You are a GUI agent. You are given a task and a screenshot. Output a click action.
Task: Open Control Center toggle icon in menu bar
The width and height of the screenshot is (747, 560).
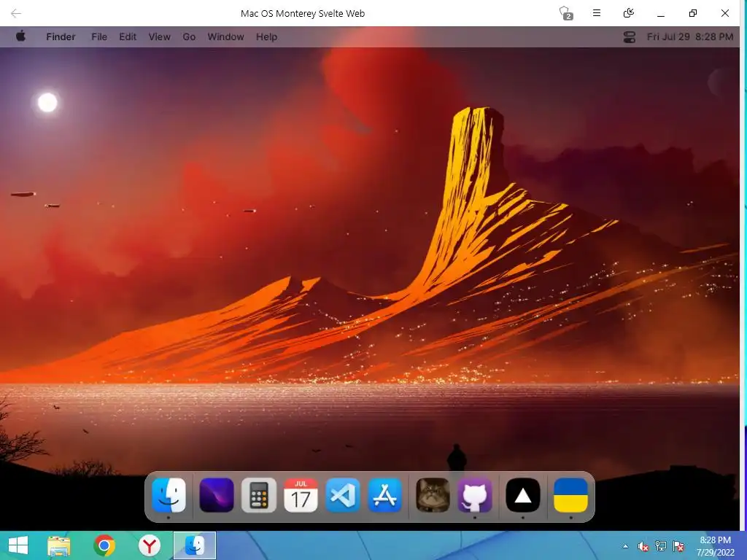(x=630, y=36)
